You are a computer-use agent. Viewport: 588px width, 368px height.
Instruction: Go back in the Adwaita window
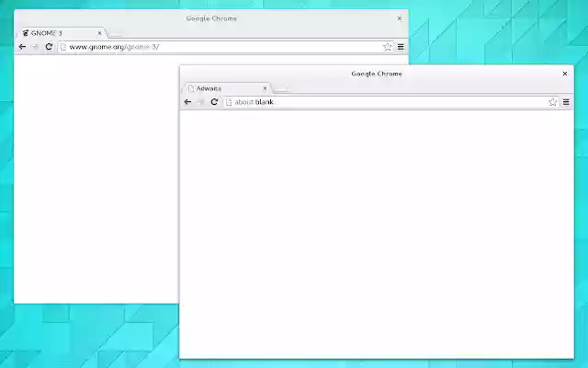(x=187, y=102)
